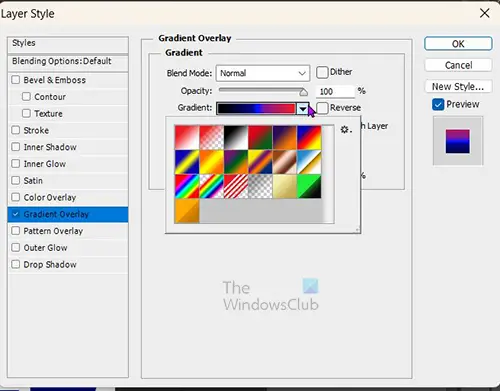The image size is (500, 391).
Task: Choose the violet, green, orange gradient preset
Action: [236, 162]
